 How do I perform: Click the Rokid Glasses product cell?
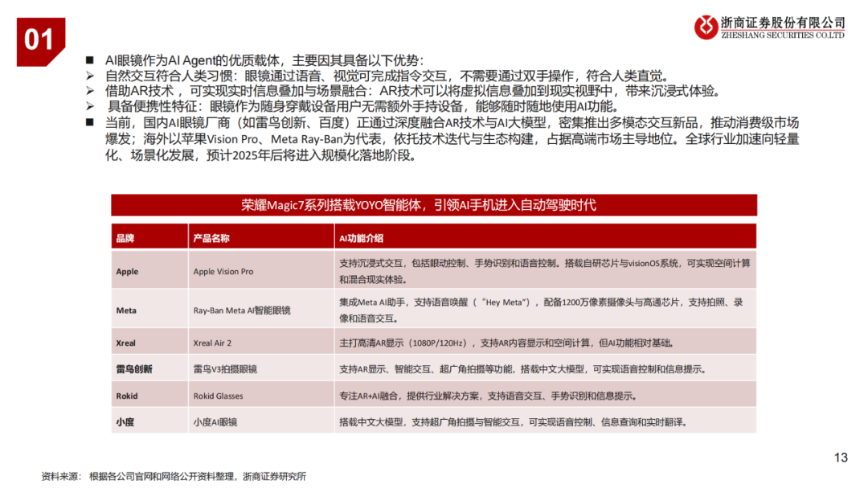pyautogui.click(x=261, y=396)
